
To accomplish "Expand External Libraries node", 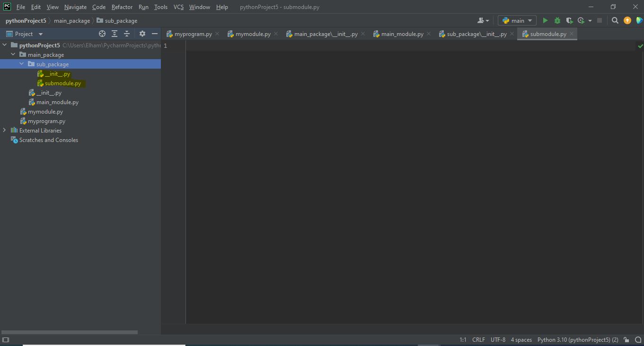I will tap(5, 130).
